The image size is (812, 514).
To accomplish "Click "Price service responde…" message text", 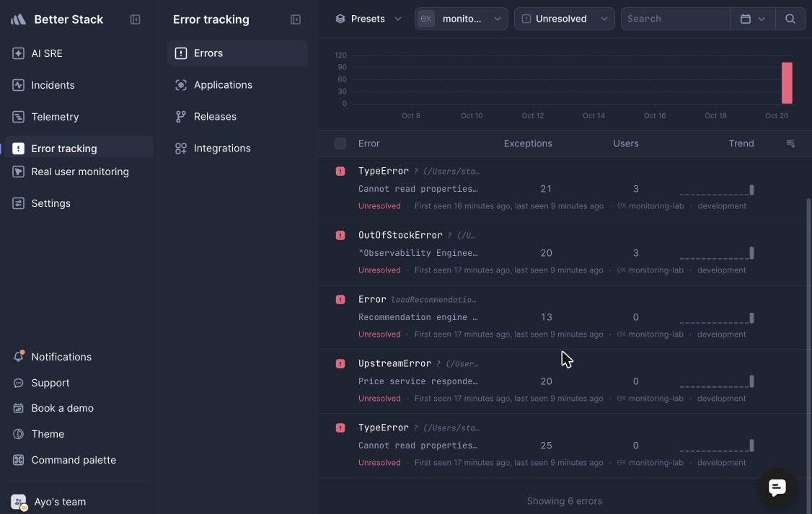I will tap(418, 381).
